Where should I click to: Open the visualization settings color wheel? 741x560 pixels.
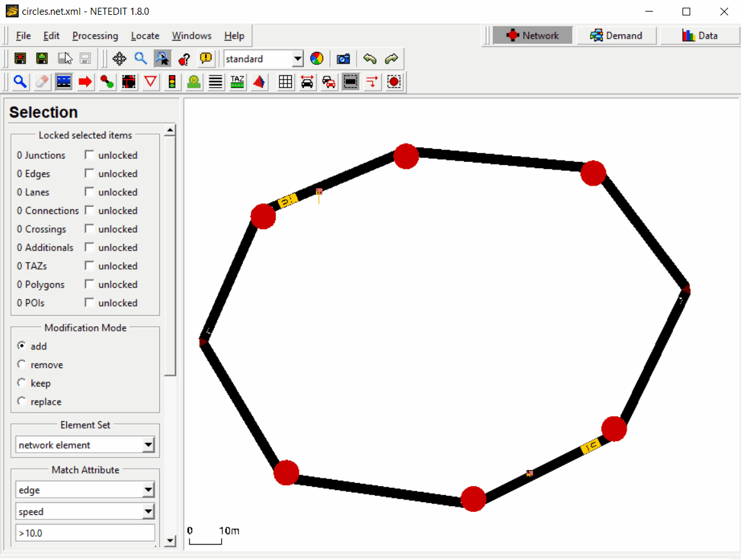[317, 58]
